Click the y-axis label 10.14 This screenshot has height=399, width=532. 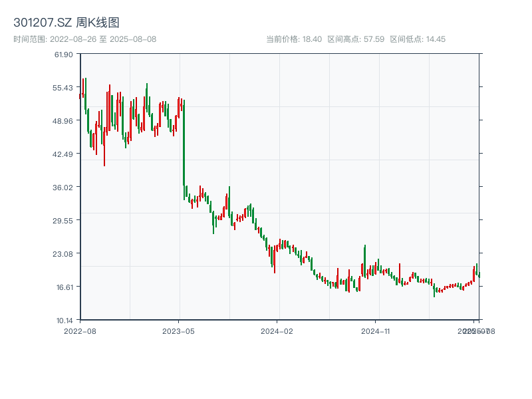(x=65, y=321)
